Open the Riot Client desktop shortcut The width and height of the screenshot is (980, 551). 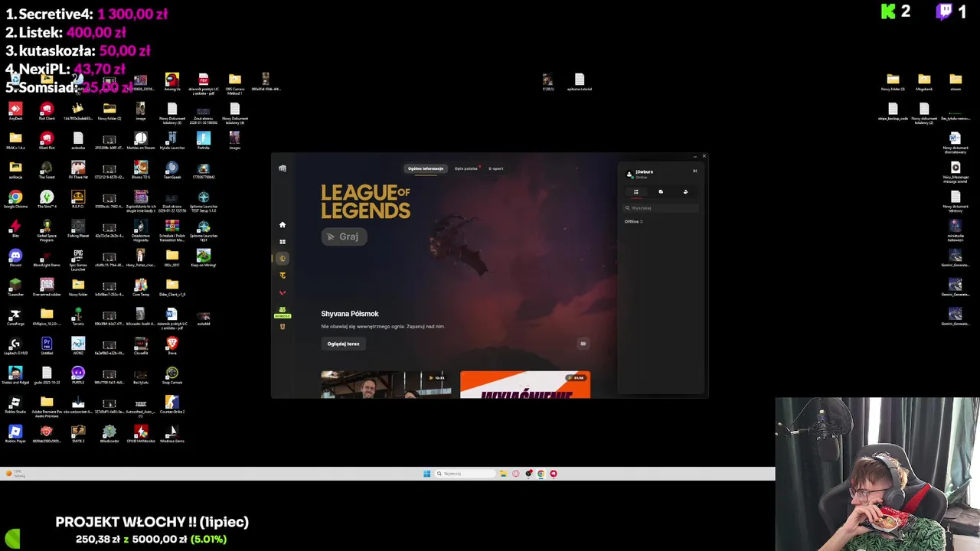pos(47,112)
